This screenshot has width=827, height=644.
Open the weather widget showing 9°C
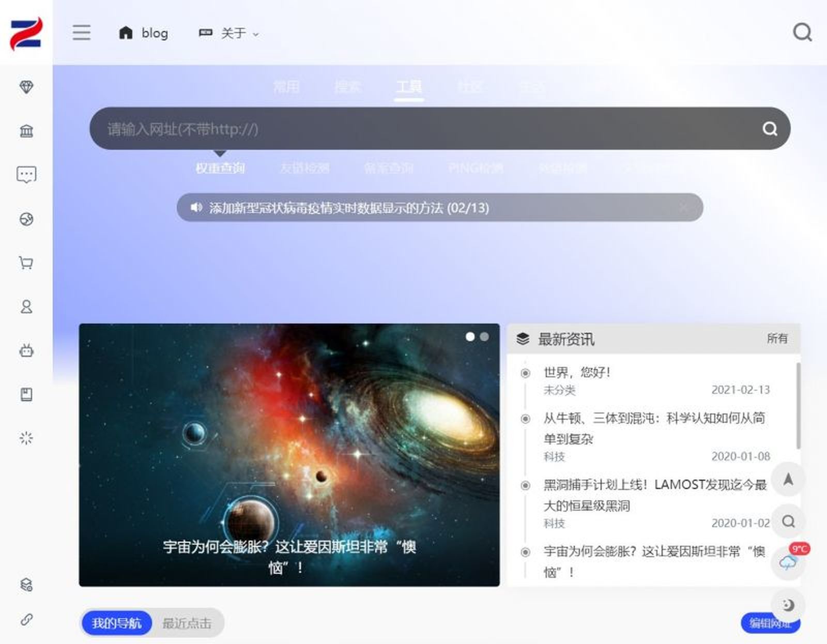pyautogui.click(x=787, y=563)
